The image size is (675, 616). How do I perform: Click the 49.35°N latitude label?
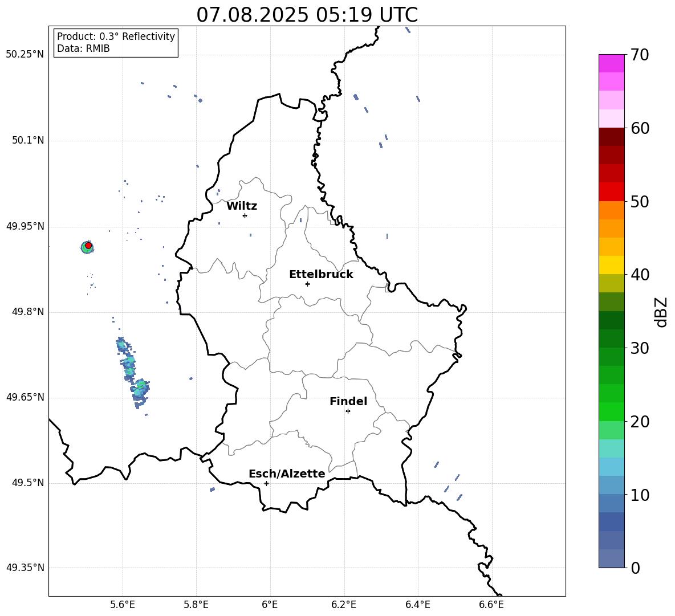point(25,568)
